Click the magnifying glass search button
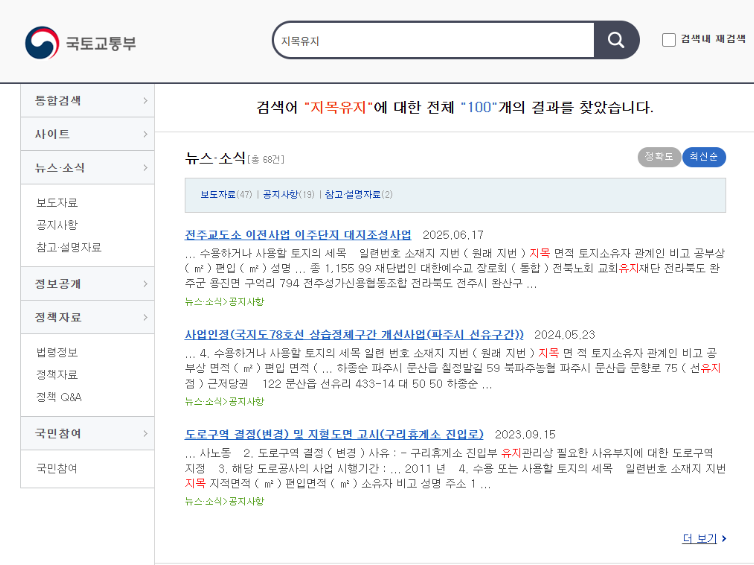Viewport: 754px width, 565px height. [615, 41]
